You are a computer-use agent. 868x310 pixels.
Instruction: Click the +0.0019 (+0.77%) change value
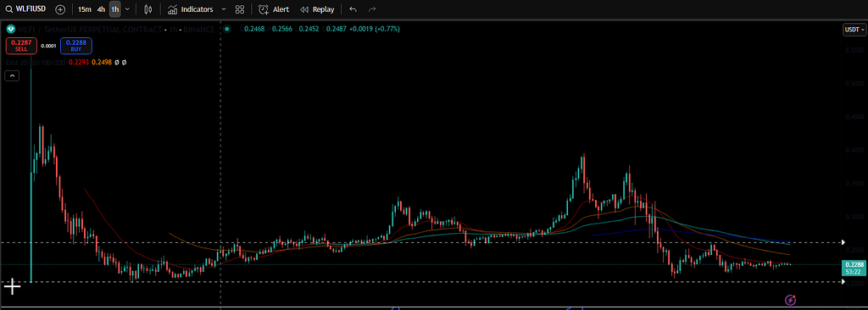(x=374, y=29)
